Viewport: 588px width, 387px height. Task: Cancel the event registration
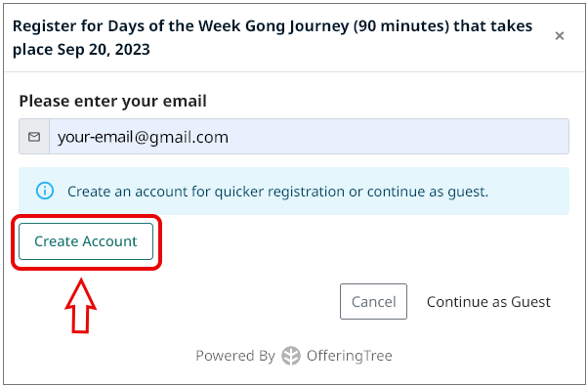coord(373,301)
